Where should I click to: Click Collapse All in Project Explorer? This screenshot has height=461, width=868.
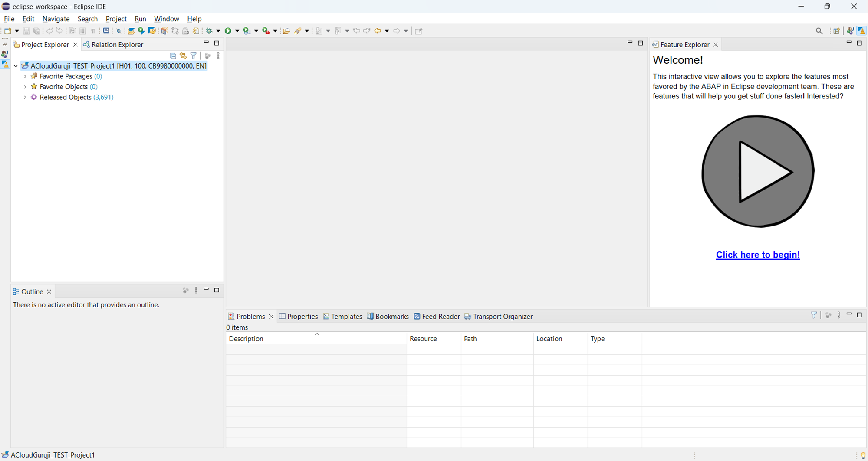pos(173,56)
